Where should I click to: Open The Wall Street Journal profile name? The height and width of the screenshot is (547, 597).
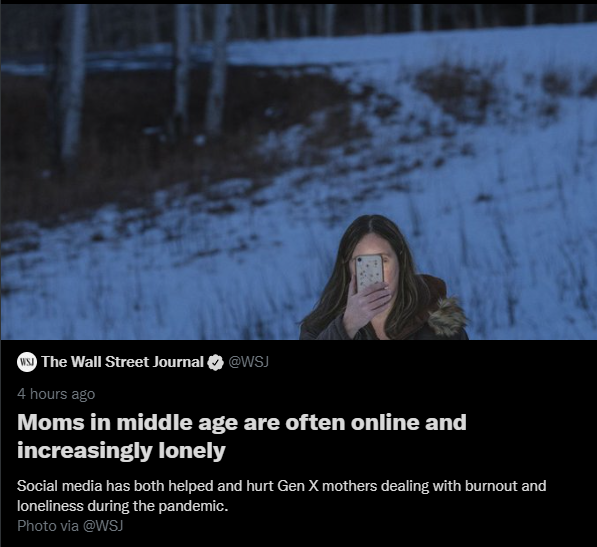(x=123, y=362)
